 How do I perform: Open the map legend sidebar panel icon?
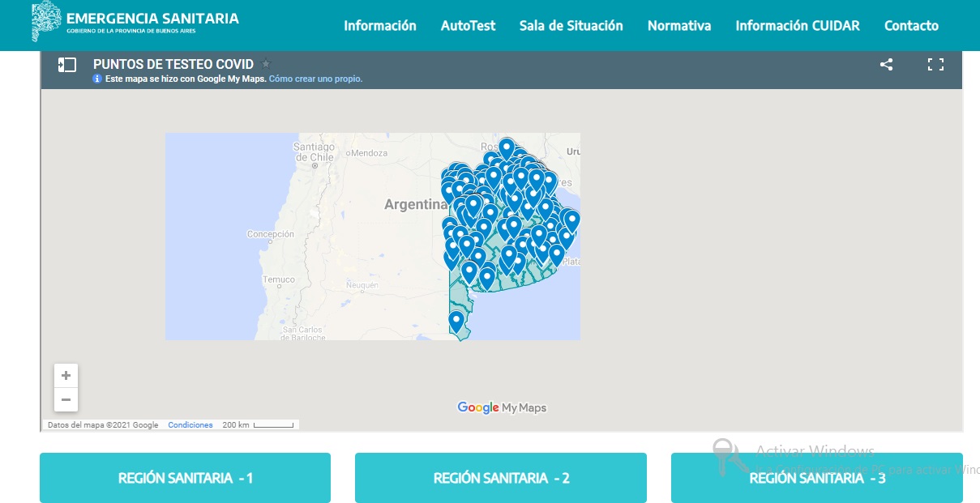(x=67, y=65)
